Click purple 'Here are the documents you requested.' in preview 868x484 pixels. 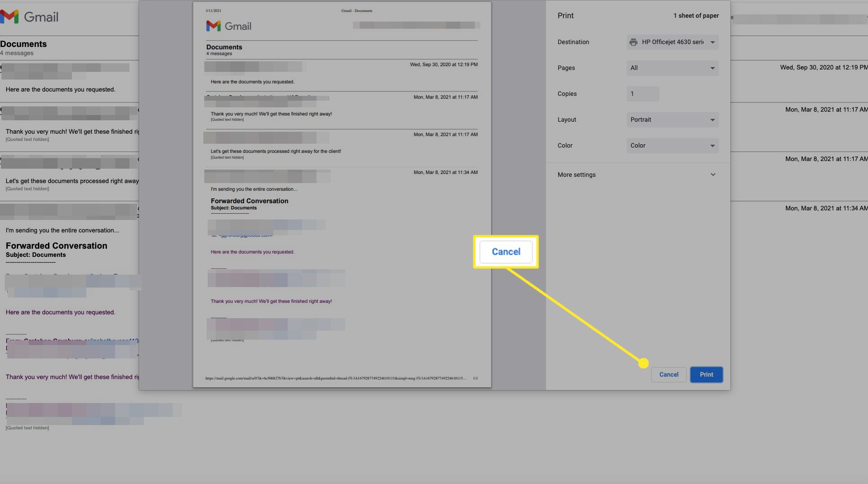tap(252, 252)
